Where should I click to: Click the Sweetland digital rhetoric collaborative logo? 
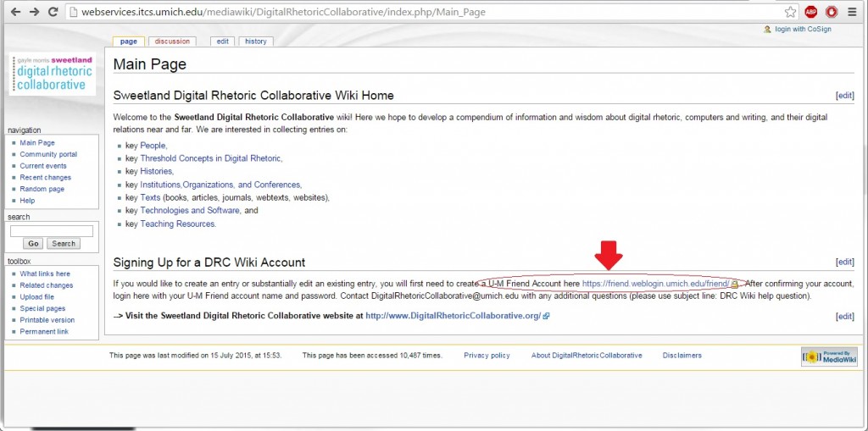(53, 73)
